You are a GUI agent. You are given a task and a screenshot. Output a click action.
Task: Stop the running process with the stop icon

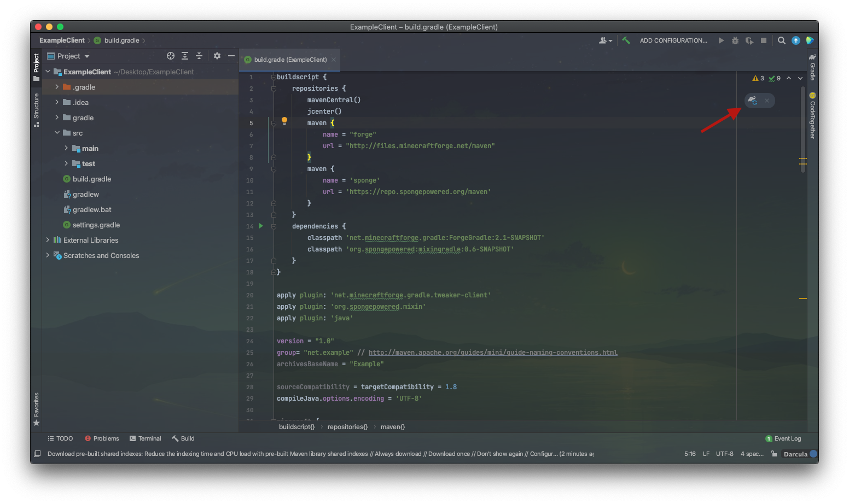(x=764, y=40)
